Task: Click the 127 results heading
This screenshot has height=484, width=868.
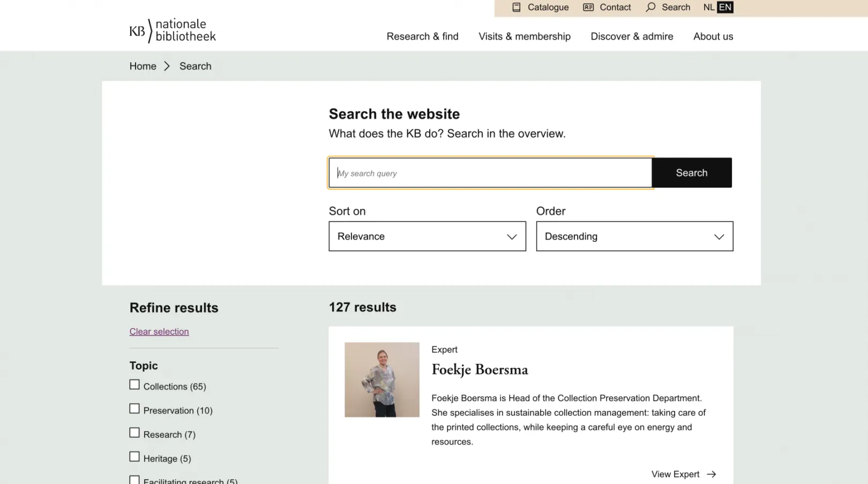Action: pyautogui.click(x=363, y=307)
